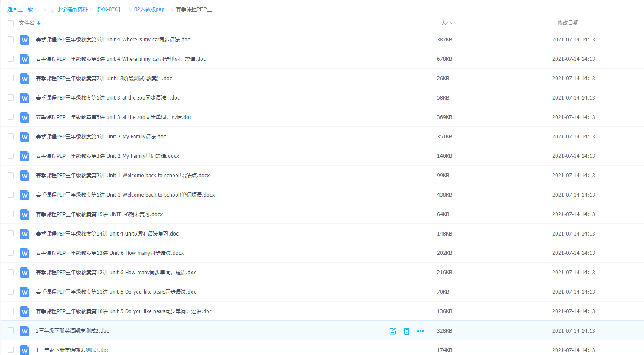The width and height of the screenshot is (644, 355).
Task: Click the Word icon of the 第12讲 unit 6 file
Action: (25, 273)
